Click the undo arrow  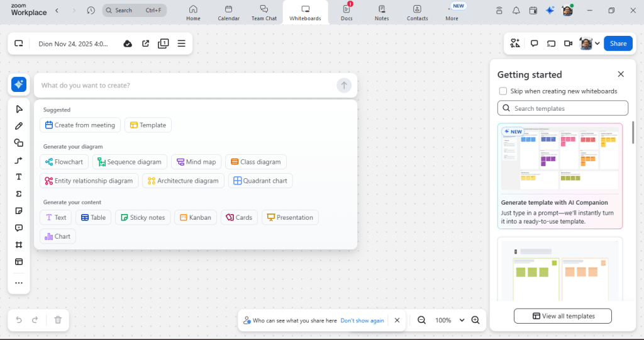pos(19,320)
